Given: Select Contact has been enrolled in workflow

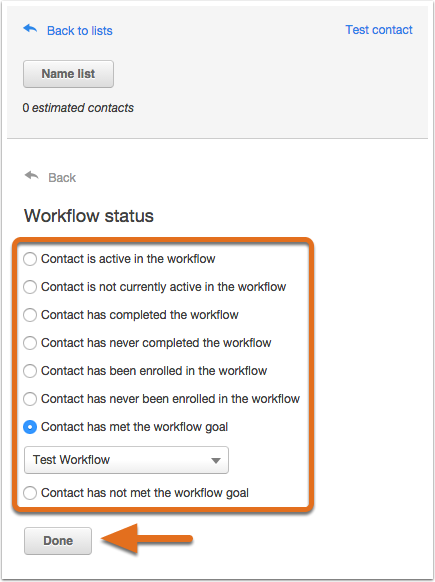Looking at the screenshot, I should (30, 371).
